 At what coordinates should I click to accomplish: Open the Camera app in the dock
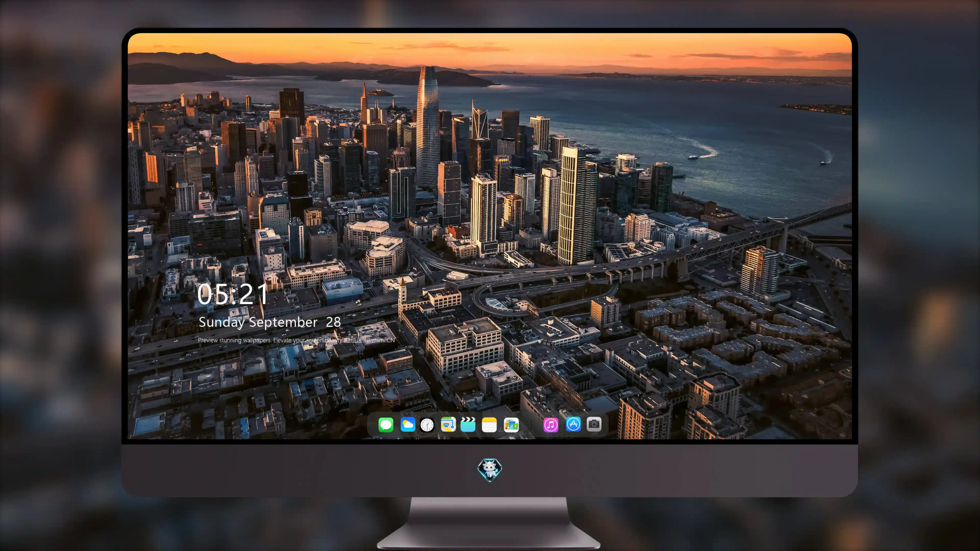(x=594, y=424)
